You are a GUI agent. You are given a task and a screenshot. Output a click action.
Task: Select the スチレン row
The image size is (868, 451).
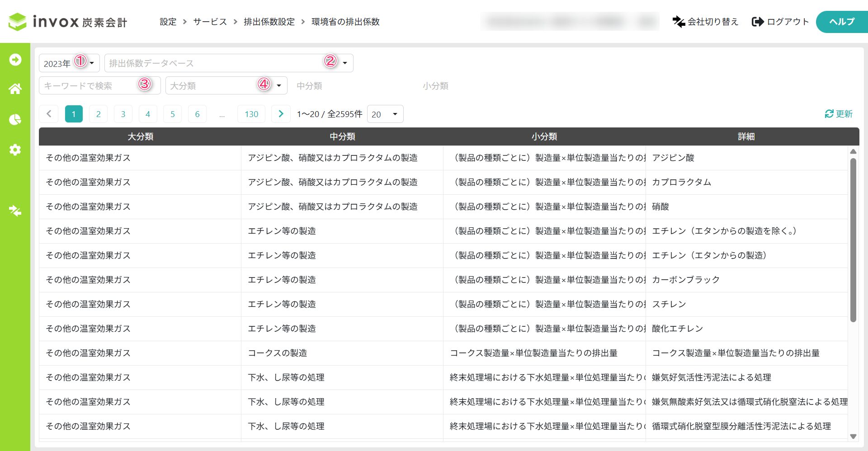[443, 304]
